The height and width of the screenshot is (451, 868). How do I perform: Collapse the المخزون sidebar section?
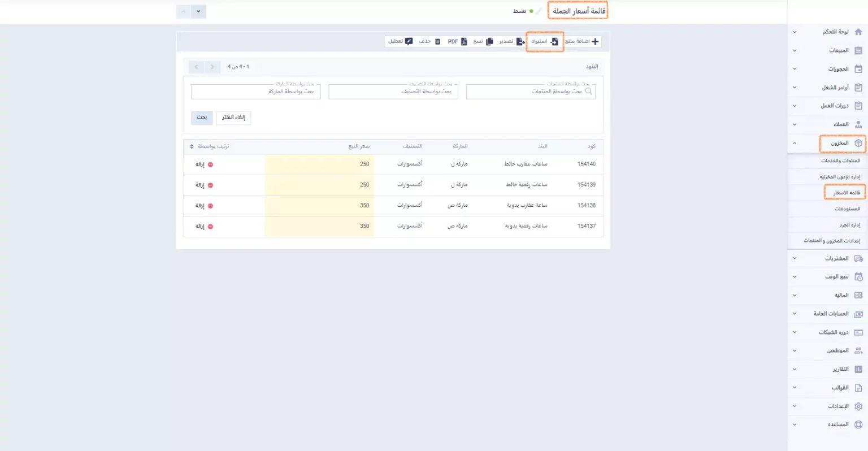(x=795, y=144)
